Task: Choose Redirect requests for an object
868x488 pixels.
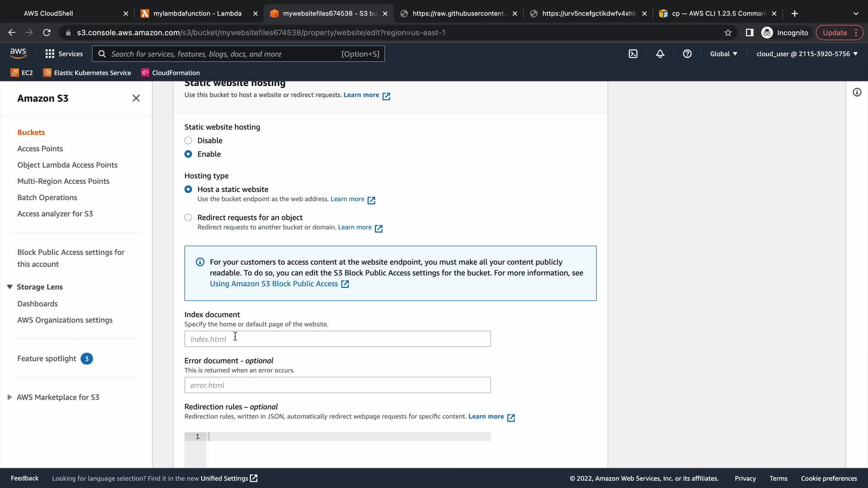Action: coord(189,218)
